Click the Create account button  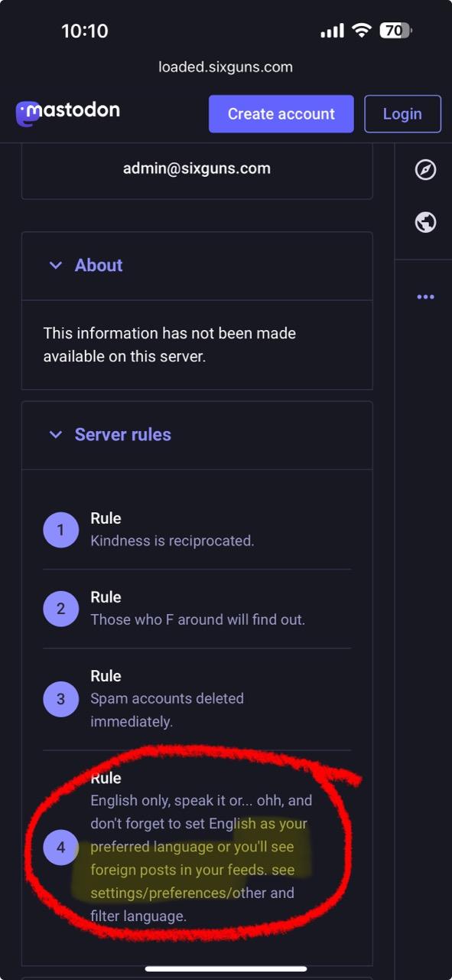tap(281, 114)
